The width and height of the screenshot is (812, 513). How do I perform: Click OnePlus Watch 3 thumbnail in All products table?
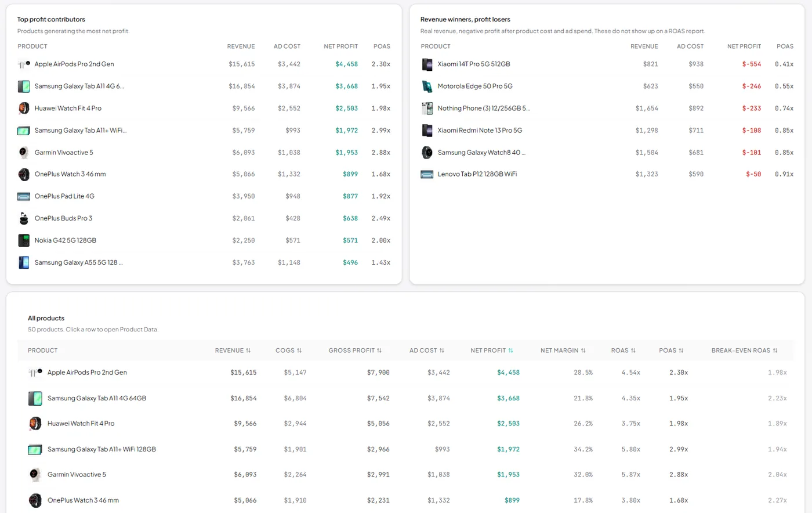(35, 500)
